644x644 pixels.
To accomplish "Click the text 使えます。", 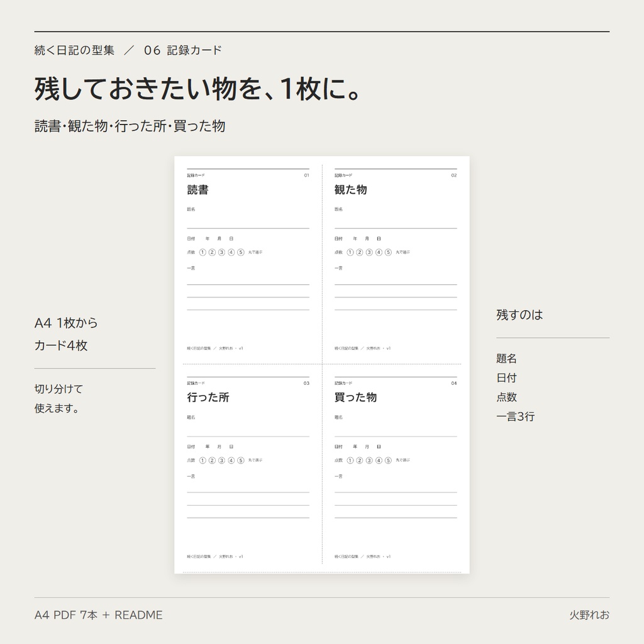I will pyautogui.click(x=57, y=408).
